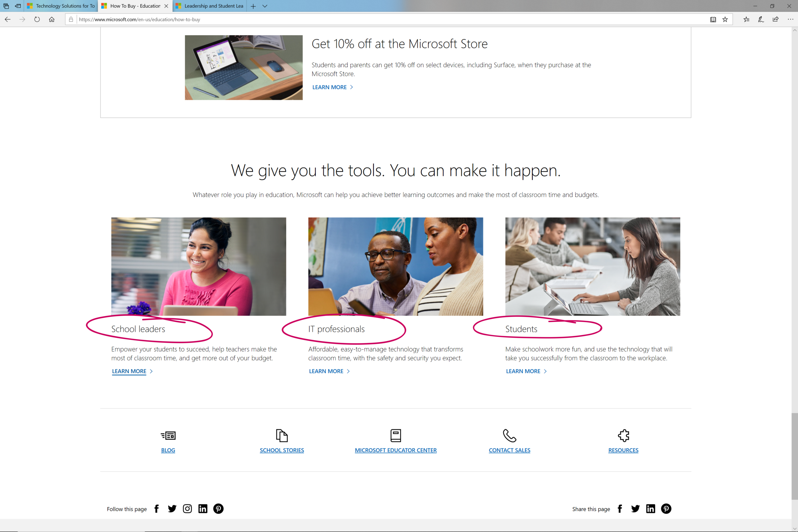Open the Microsoft Educator Center link
Viewport: 798px width, 532px height.
[x=395, y=450]
